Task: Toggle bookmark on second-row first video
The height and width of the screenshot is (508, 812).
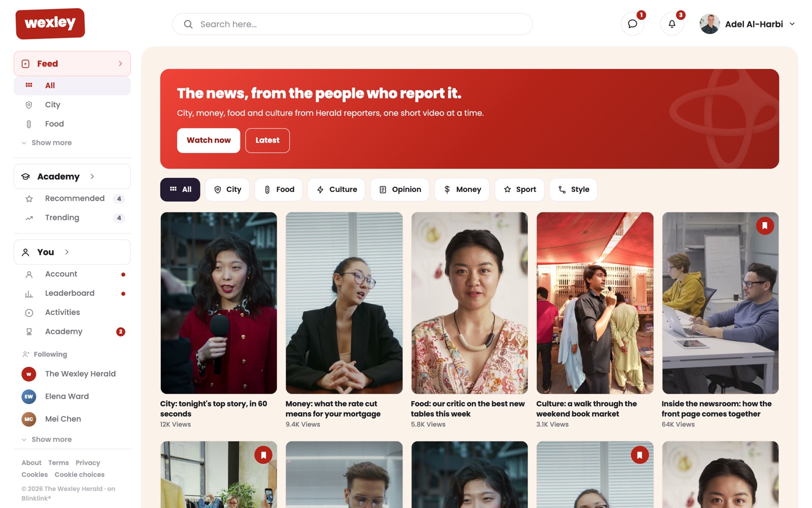Action: point(263,455)
